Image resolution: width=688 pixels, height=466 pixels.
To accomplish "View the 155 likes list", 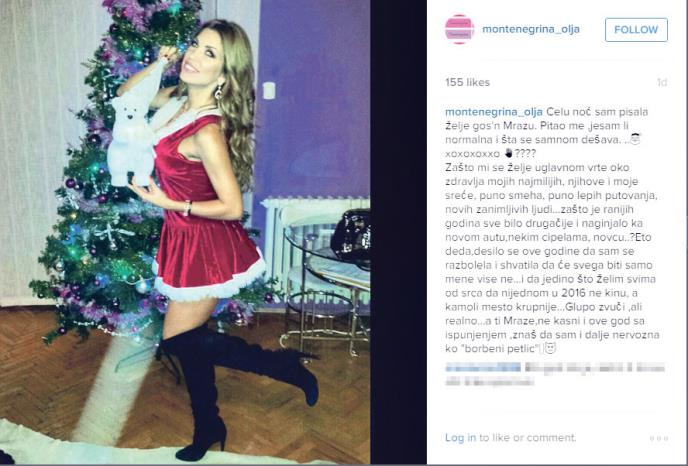I will 467,82.
